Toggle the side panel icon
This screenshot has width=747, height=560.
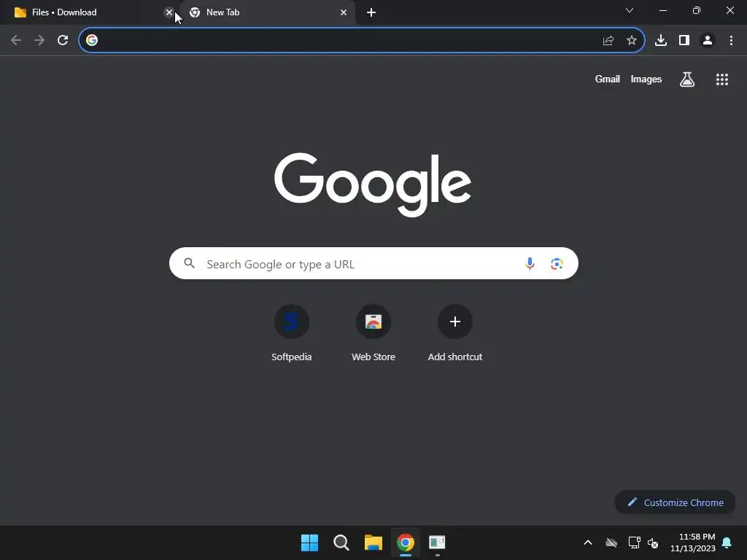[684, 41]
